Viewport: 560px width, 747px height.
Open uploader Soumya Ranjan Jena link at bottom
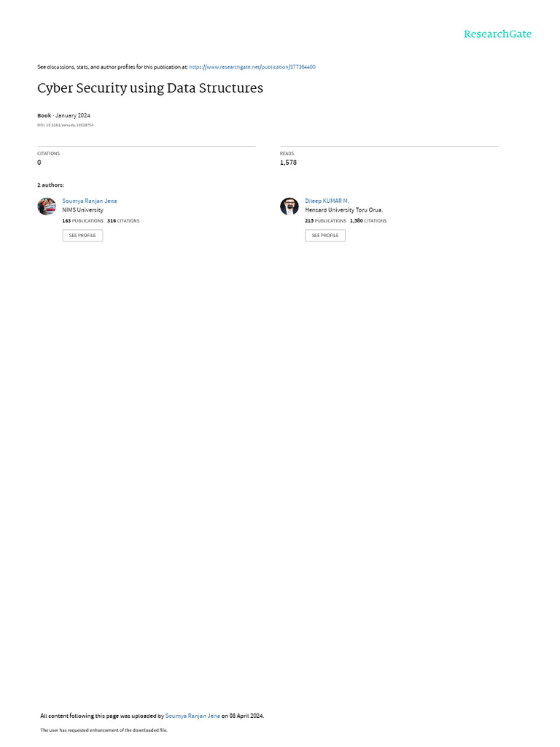click(192, 716)
